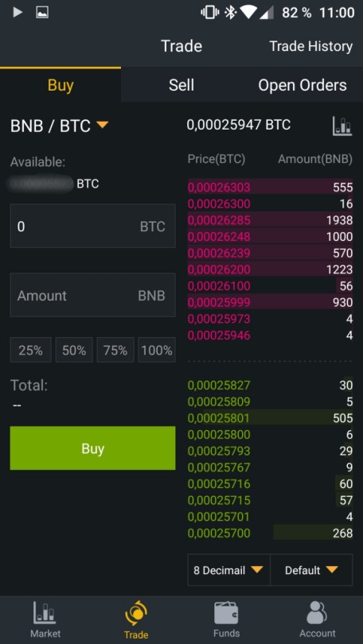Image resolution: width=363 pixels, height=644 pixels.
Task: Open the Default order book dropdown
Action: (x=311, y=570)
